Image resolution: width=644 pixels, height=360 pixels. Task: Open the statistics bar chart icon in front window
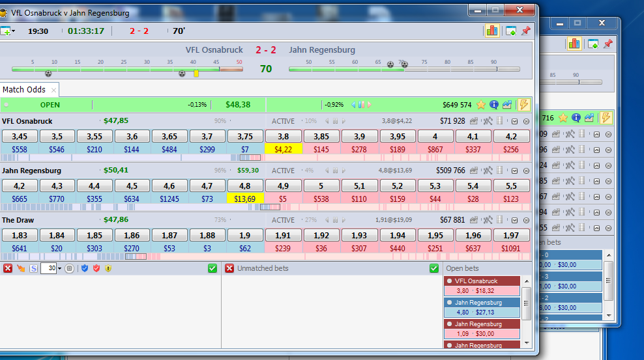pos(491,31)
